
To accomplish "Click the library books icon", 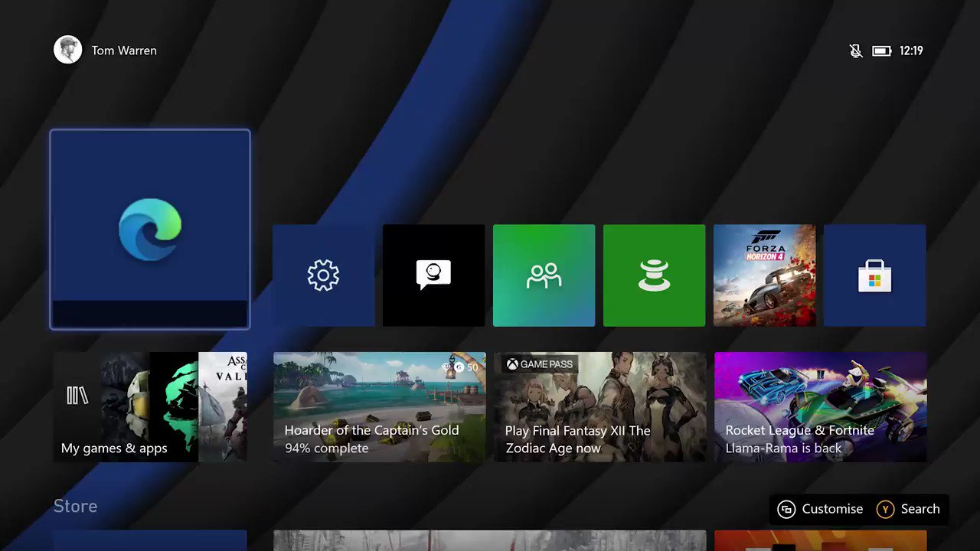I will pos(77,395).
